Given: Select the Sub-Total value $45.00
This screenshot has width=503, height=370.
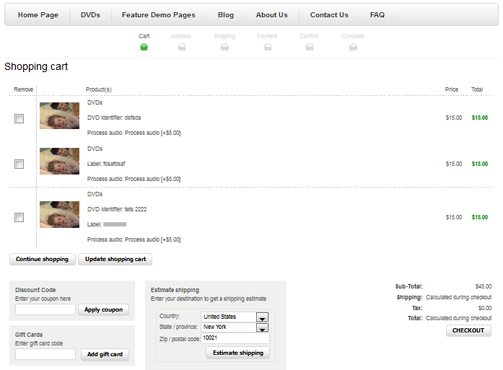Looking at the screenshot, I should click(x=484, y=287).
